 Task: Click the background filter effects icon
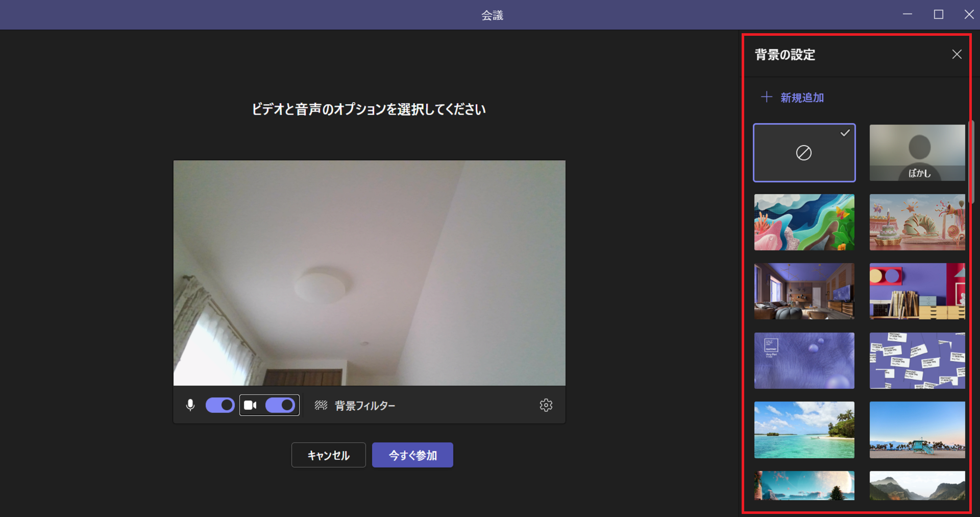321,405
